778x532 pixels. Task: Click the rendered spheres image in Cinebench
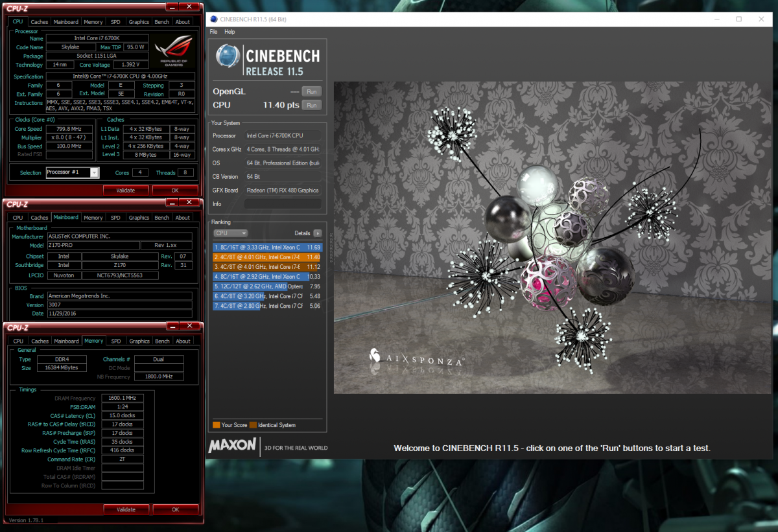554,237
